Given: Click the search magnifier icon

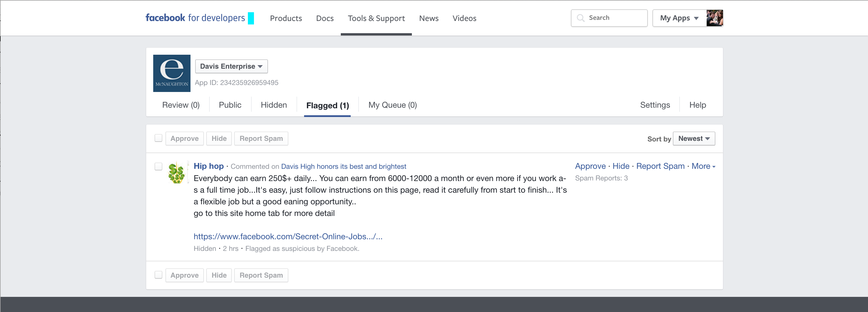Looking at the screenshot, I should (x=581, y=18).
